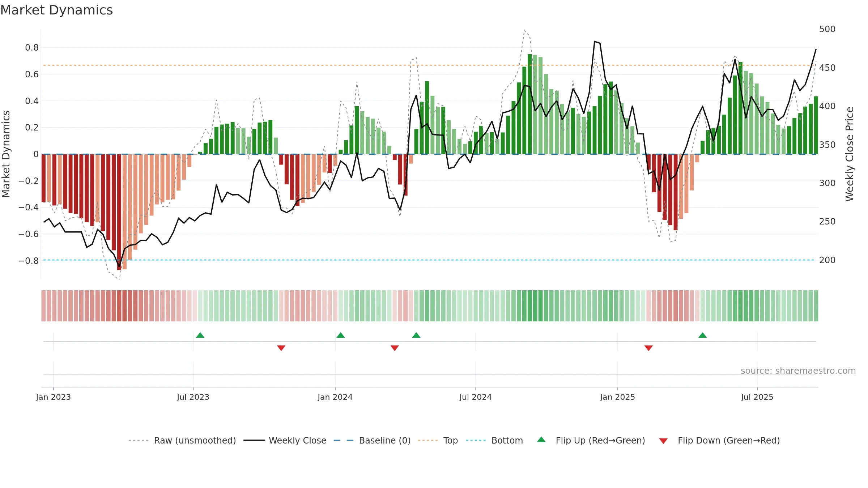Click the −0.8 tick on the left axis
Viewport: 868px width, 488px height.
point(29,261)
